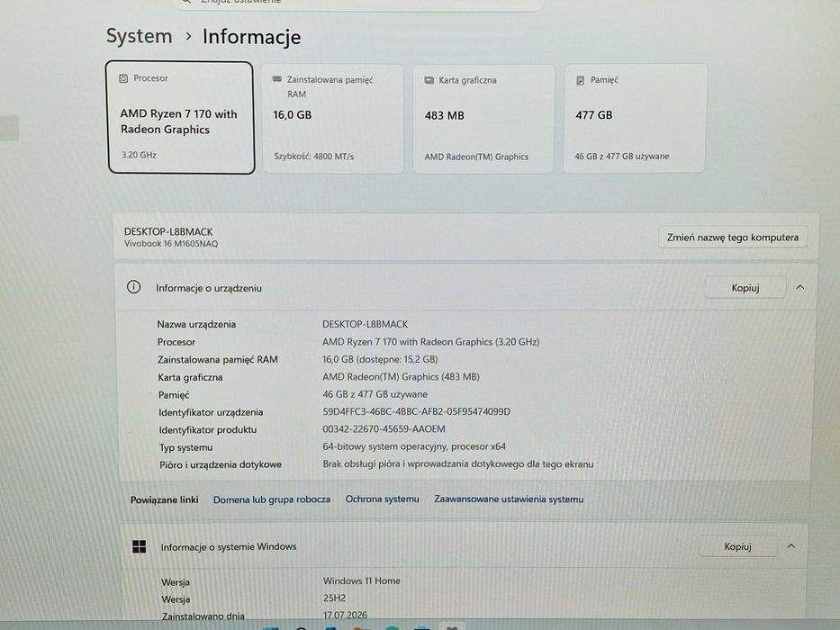
Task: Click the Pióro i urządzenia dotykowe label
Action: (x=221, y=464)
